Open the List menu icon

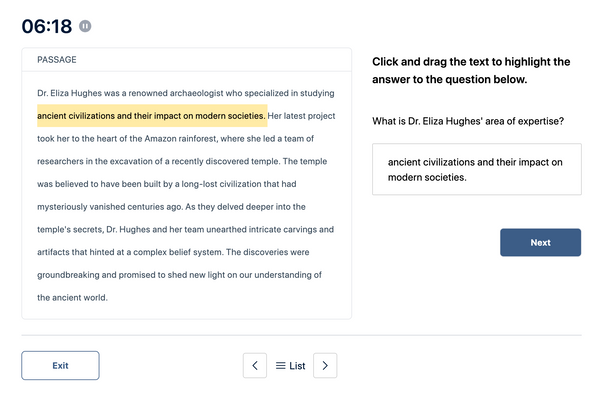coord(280,366)
